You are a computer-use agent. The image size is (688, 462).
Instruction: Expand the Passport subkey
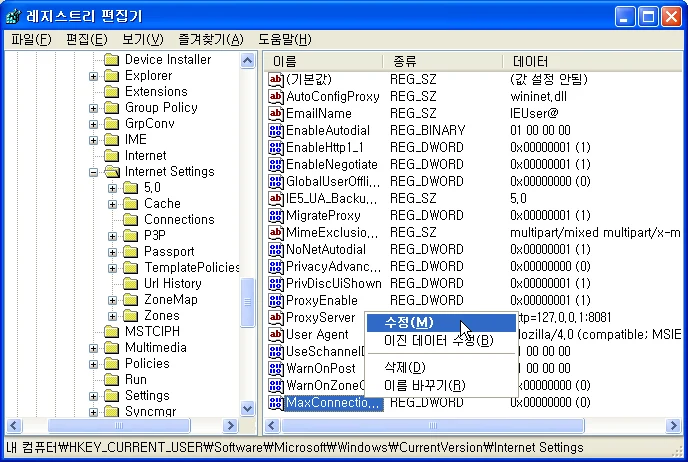[x=112, y=252]
